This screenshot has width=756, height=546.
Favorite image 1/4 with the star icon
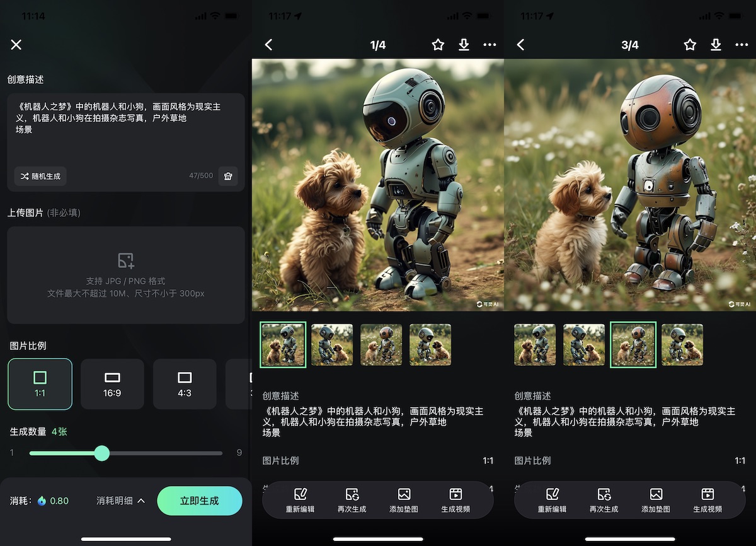coord(438,45)
